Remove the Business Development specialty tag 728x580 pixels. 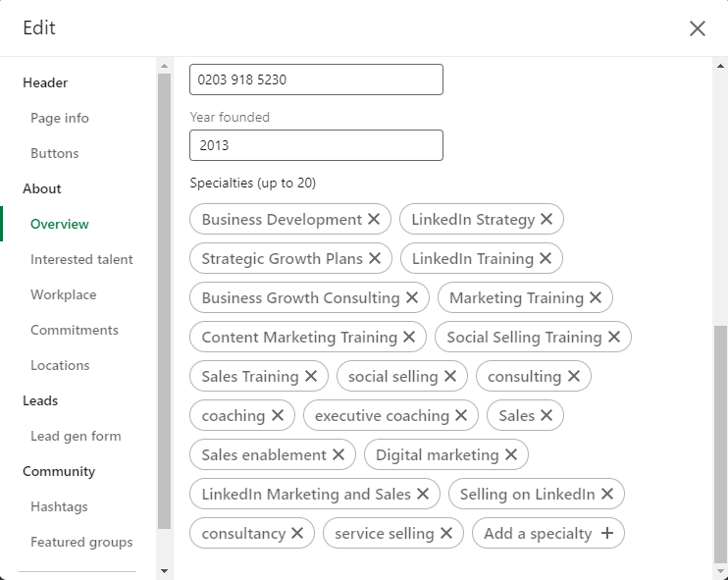pyautogui.click(x=374, y=220)
